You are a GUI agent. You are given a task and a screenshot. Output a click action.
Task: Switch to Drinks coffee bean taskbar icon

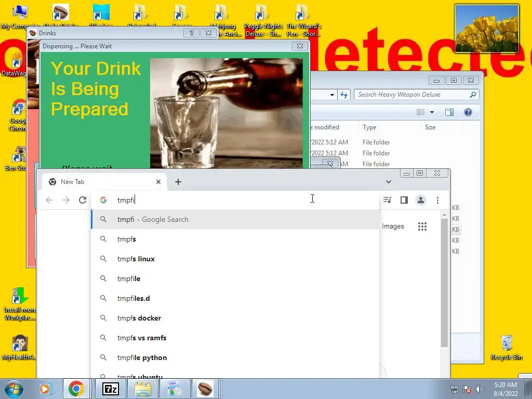pos(205,389)
